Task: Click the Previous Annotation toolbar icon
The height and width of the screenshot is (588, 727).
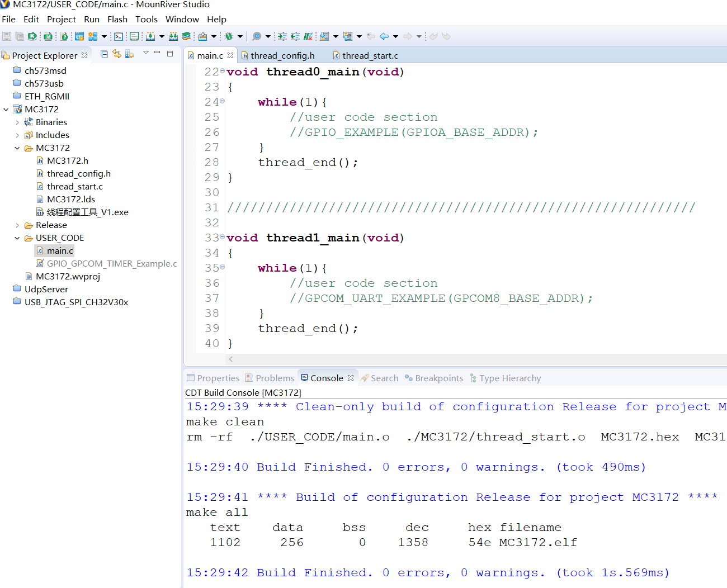Action: click(348, 36)
